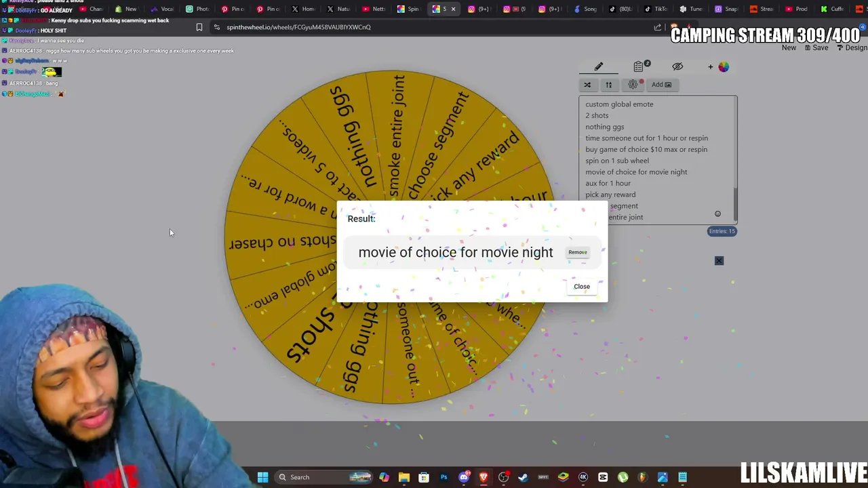Open the results clipboard tab
The image size is (868, 488).
coord(639,66)
